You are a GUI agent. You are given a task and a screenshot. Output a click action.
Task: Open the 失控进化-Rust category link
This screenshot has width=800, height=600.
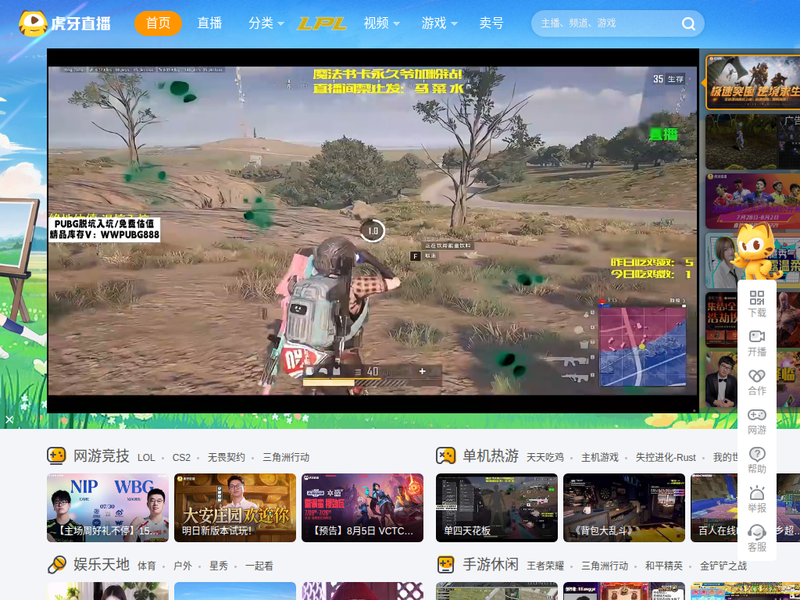pyautogui.click(x=665, y=457)
